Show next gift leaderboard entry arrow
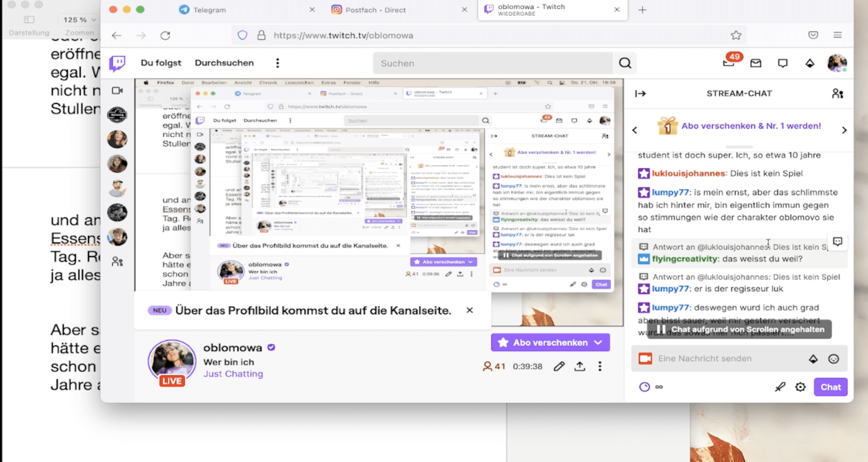Screen dimensions: 868x462 pos(844,130)
